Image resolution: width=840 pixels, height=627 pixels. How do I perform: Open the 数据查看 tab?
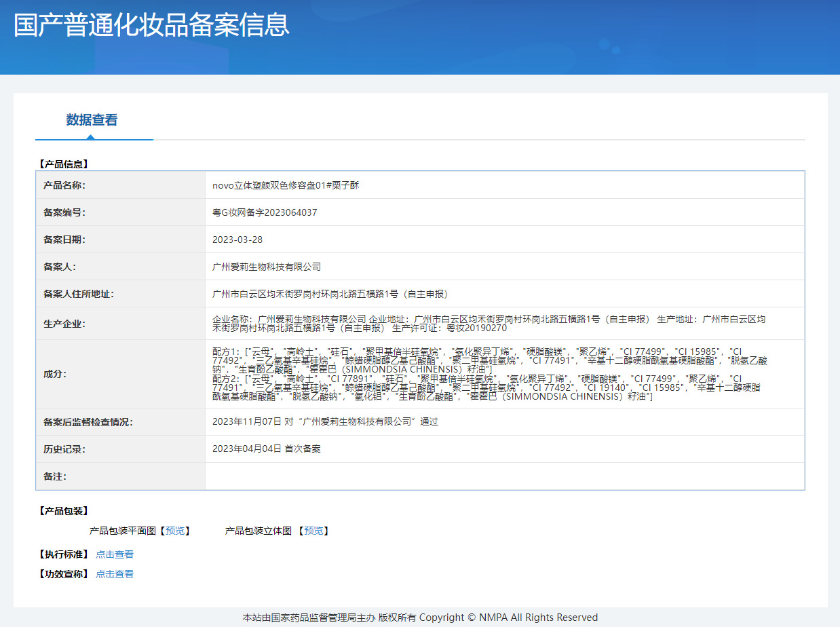(92, 120)
